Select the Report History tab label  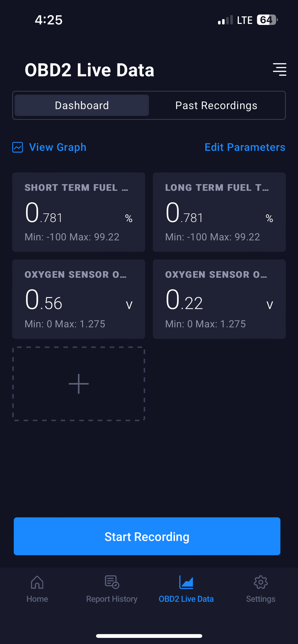(112, 599)
